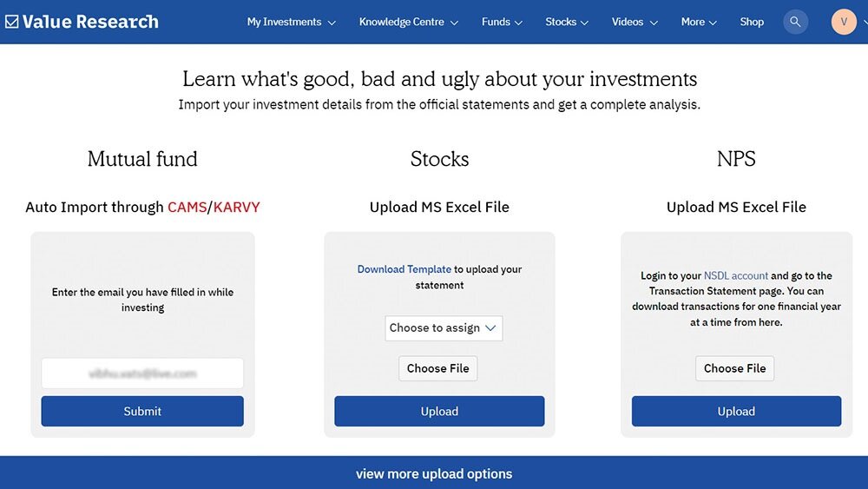The image size is (868, 489).
Task: Click the user profile avatar V
Action: pyautogui.click(x=844, y=22)
